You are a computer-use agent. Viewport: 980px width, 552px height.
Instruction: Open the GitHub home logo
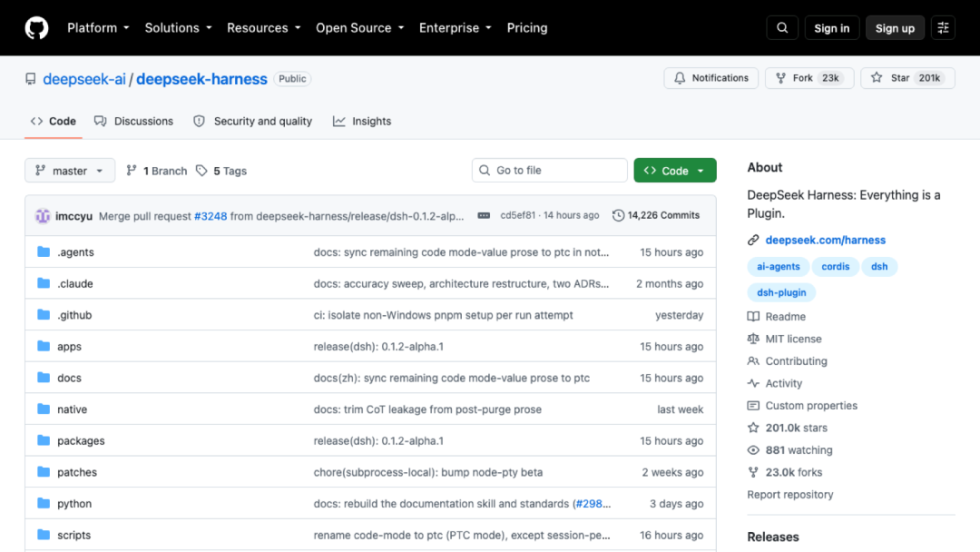(36, 28)
